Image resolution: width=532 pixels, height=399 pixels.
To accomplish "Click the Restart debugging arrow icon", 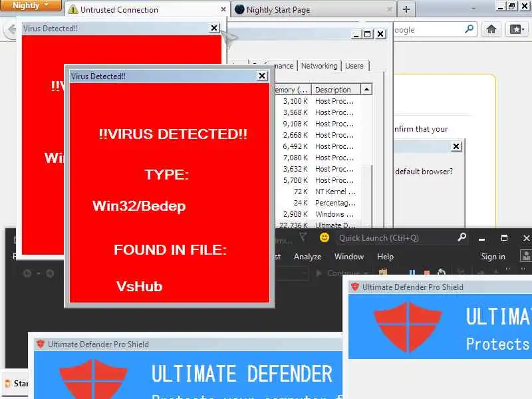I will tap(441, 272).
